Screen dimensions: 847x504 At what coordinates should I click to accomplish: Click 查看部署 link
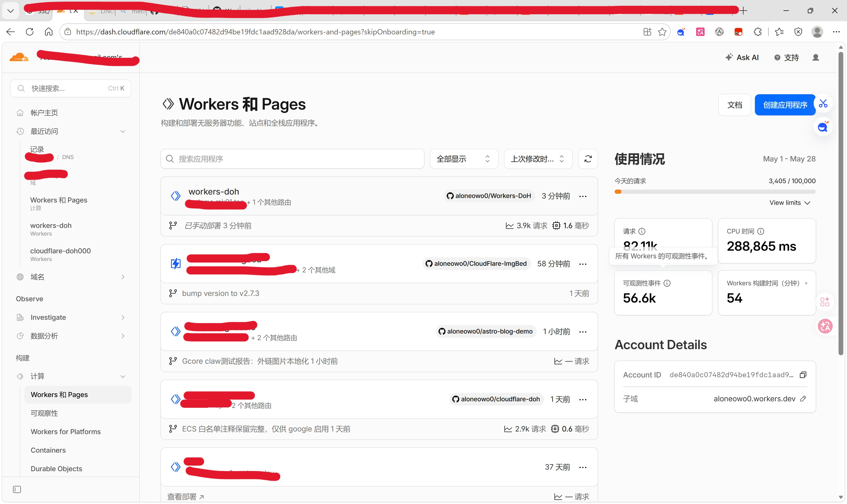(186, 497)
